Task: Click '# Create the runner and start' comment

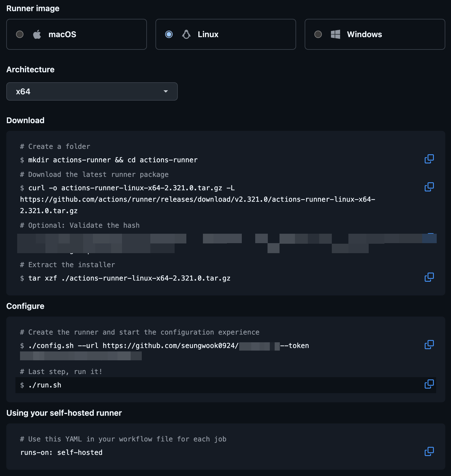Action: pyautogui.click(x=140, y=332)
